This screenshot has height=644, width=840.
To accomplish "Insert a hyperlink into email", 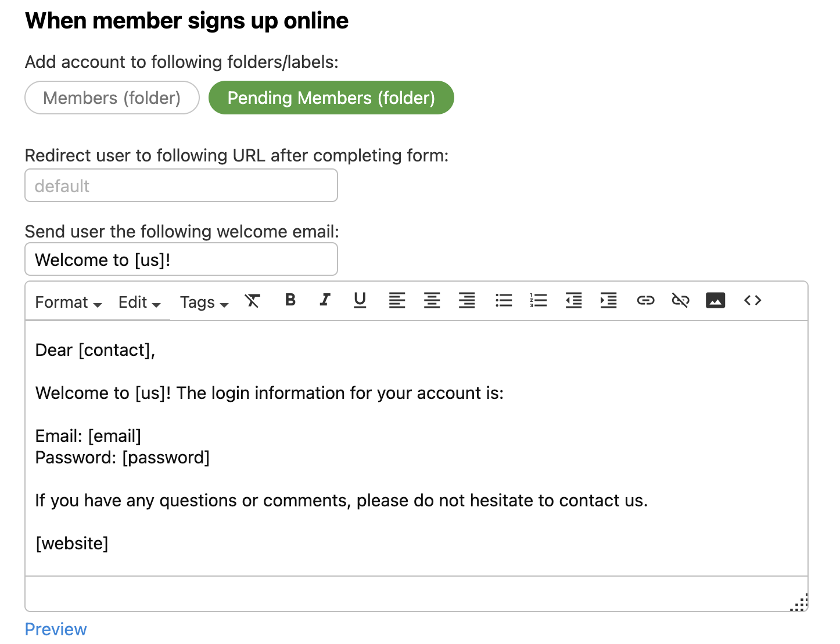I will coord(645,301).
